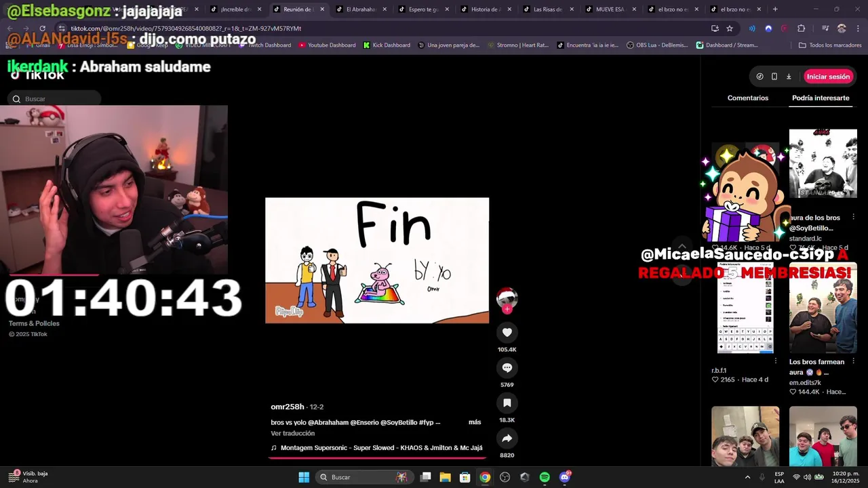Open Microsoft Store taskbar icon
The image size is (868, 488).
(x=465, y=477)
